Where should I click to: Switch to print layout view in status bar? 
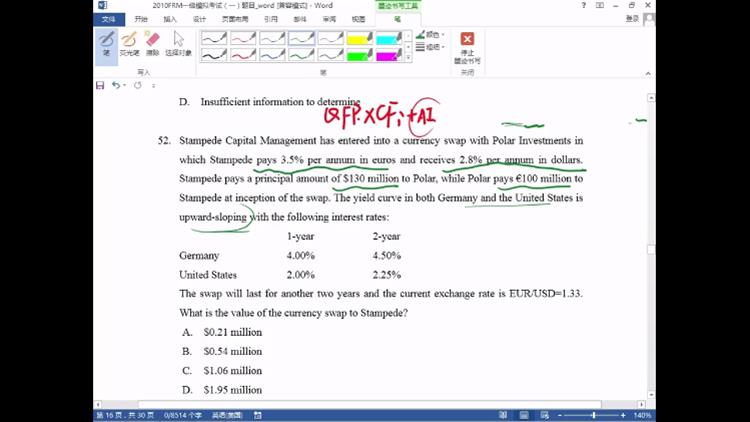point(524,415)
